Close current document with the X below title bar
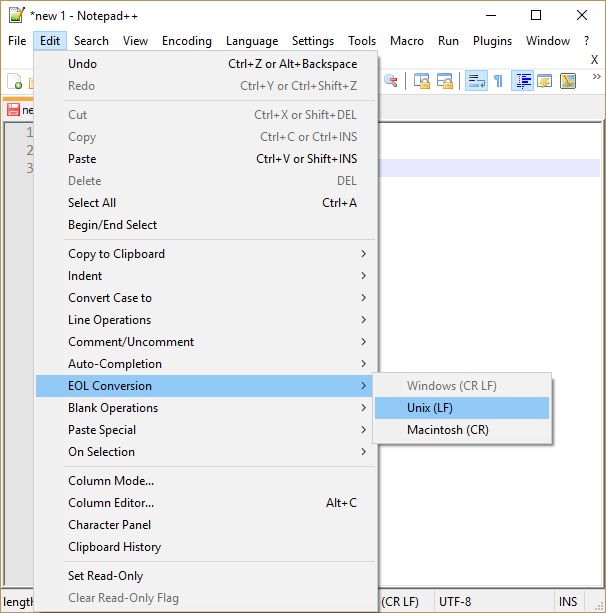Image resolution: width=606 pixels, height=613 pixels. pos(594,60)
